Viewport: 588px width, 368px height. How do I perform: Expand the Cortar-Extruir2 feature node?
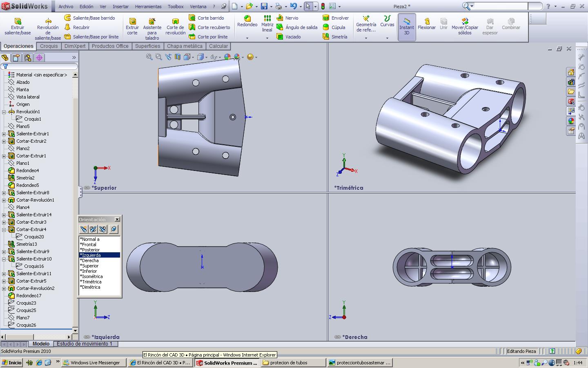[4, 141]
